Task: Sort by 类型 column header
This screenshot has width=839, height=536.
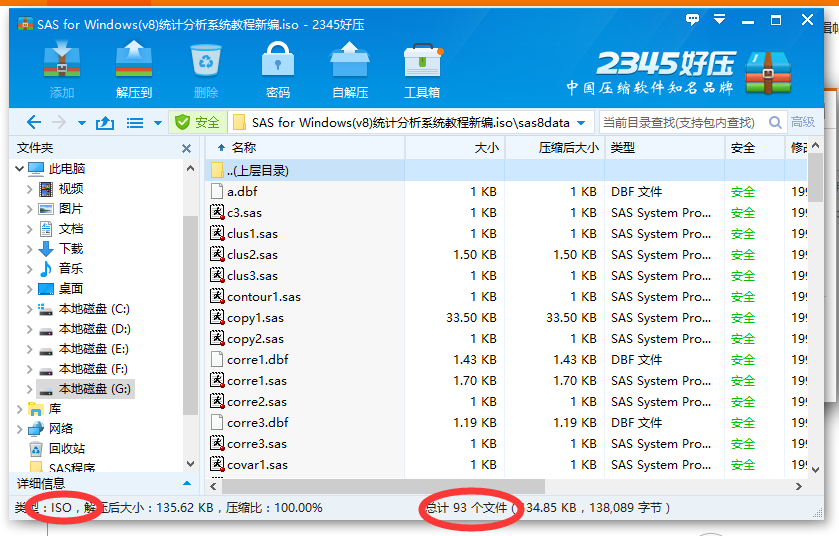Action: click(665, 148)
